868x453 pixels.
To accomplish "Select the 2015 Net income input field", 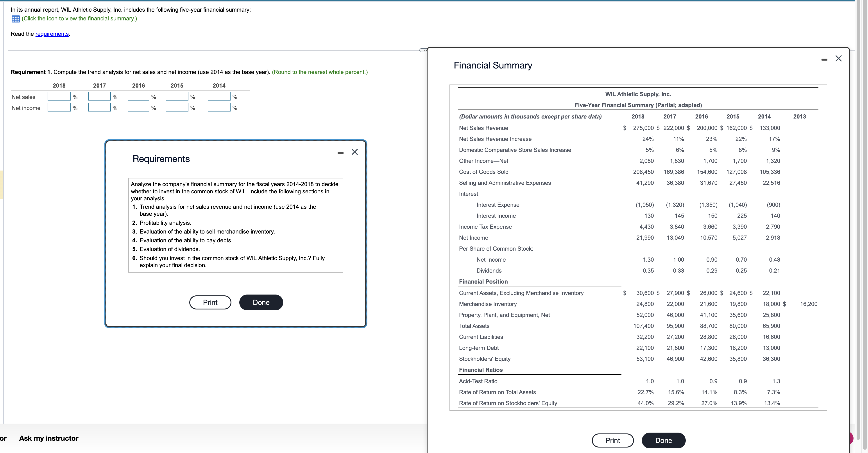I will pos(177,108).
